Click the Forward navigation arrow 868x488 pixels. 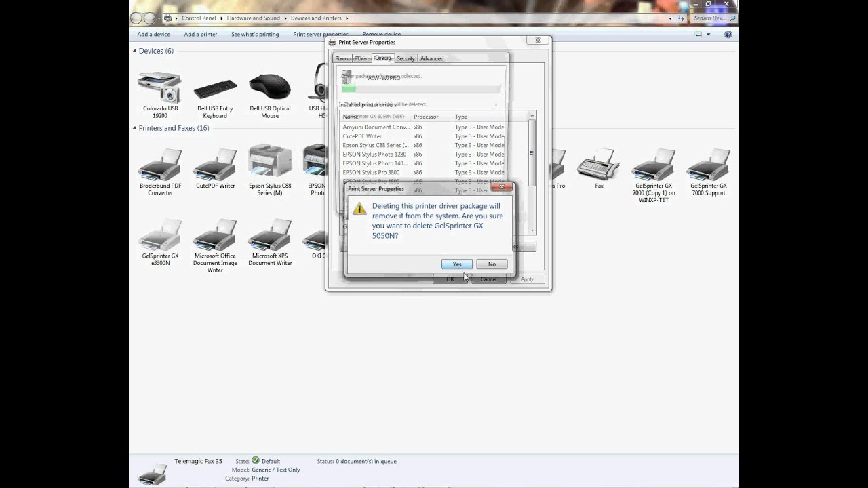pos(150,18)
